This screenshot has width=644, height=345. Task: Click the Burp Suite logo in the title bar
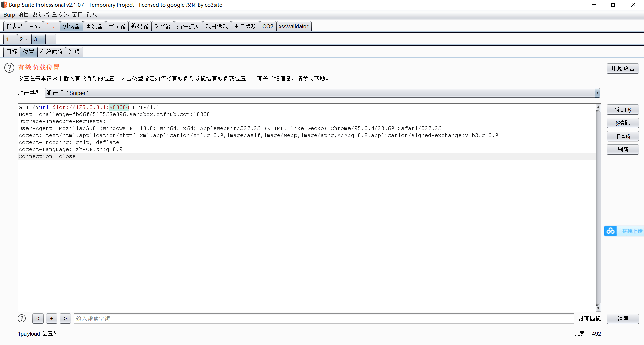click(4, 4)
